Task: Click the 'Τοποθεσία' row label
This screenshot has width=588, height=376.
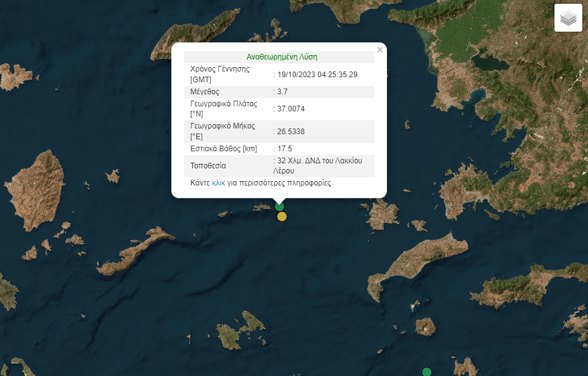Action: (208, 166)
